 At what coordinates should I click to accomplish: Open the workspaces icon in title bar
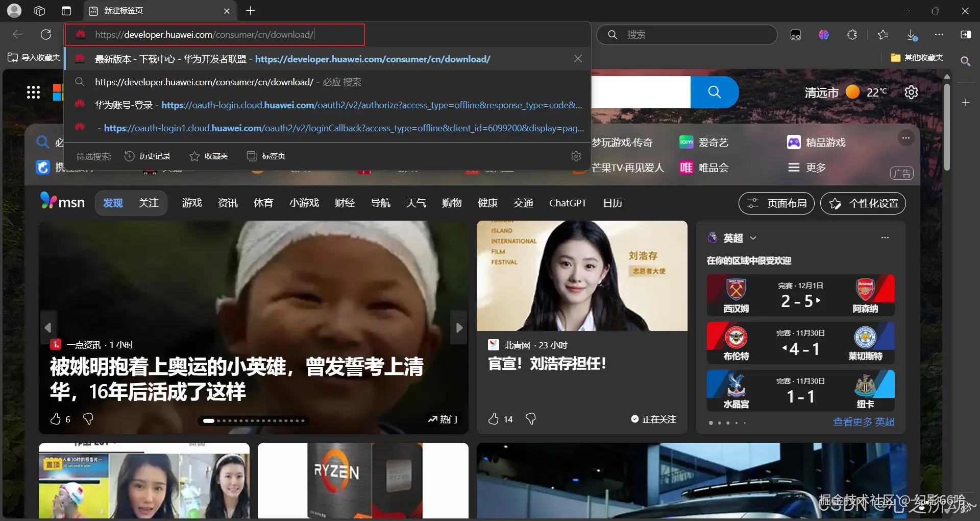tap(40, 11)
